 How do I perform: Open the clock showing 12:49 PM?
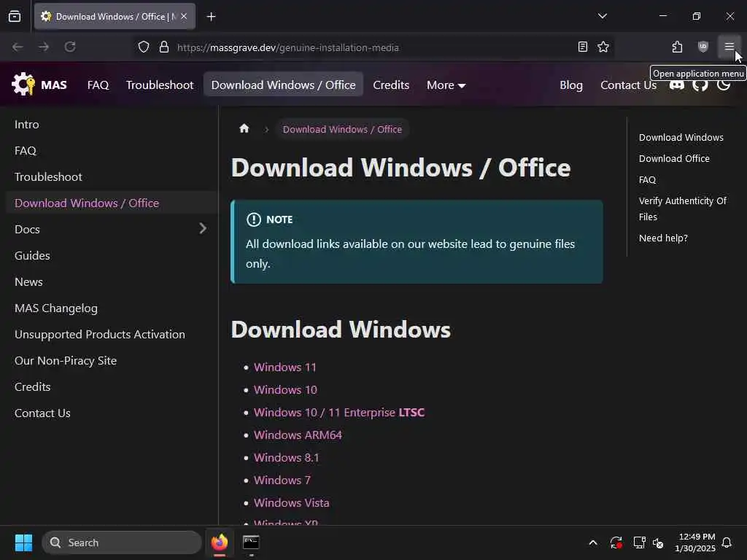click(695, 542)
